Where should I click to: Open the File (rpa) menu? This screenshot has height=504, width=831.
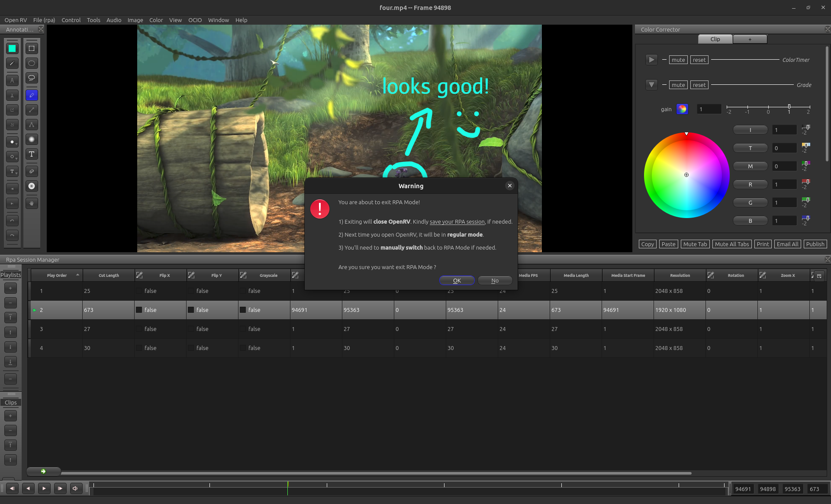(x=44, y=20)
